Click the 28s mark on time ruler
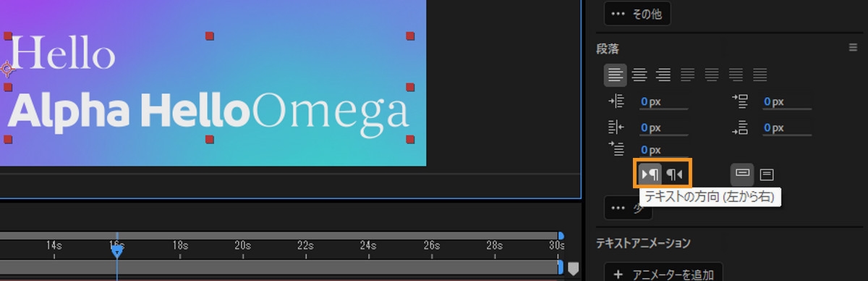868x281 pixels. pyautogui.click(x=494, y=246)
